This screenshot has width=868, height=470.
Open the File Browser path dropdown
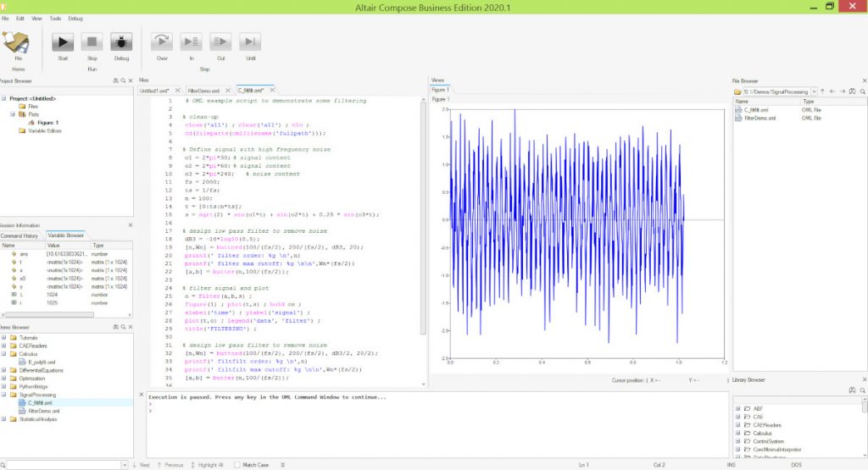[814, 91]
